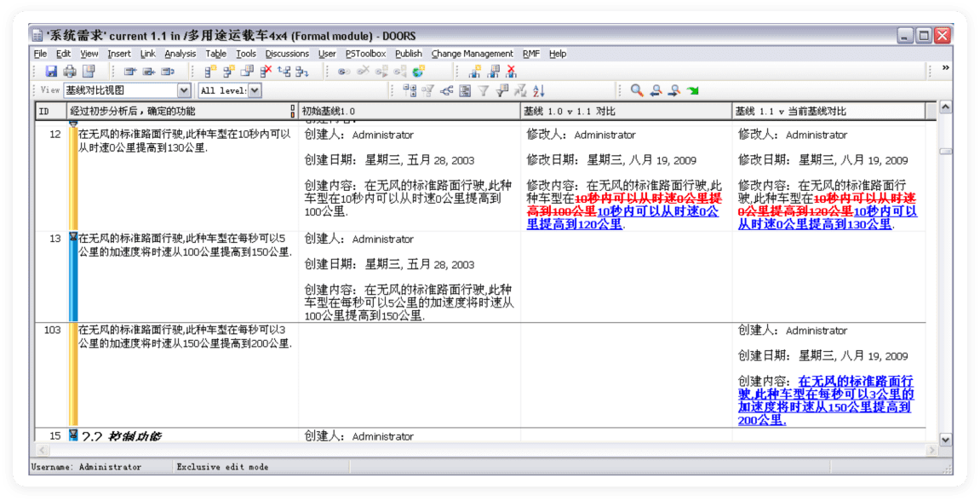Image resolution: width=980 pixels, height=501 pixels.
Task: Open the PSToolbox menu
Action: coord(365,54)
